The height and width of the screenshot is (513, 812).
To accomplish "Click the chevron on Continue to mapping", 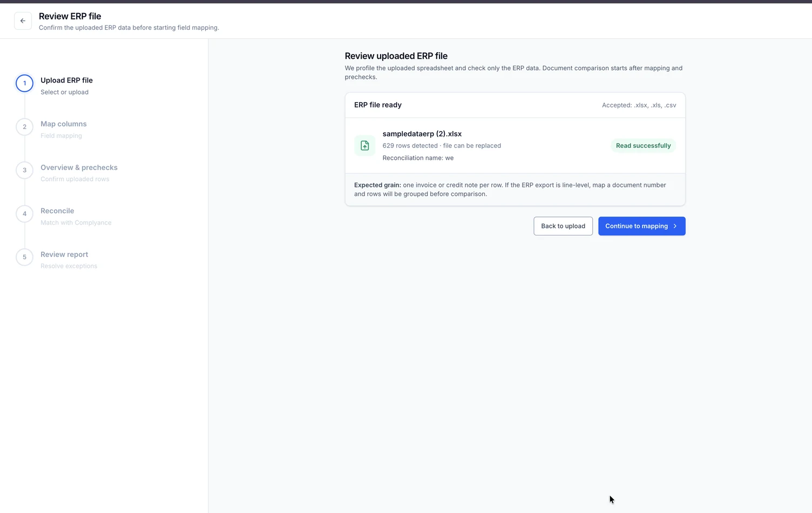I will pyautogui.click(x=675, y=226).
